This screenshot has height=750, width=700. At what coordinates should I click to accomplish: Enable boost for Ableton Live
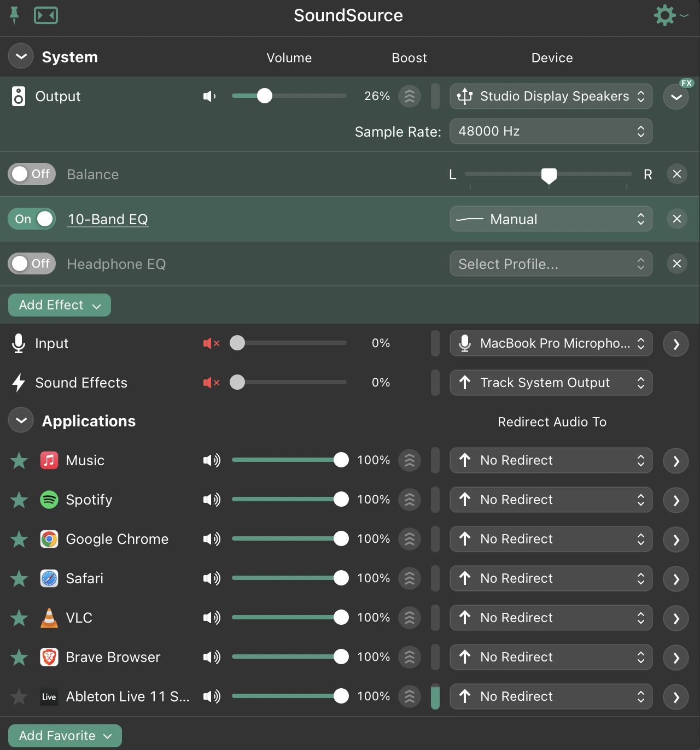[x=410, y=696]
